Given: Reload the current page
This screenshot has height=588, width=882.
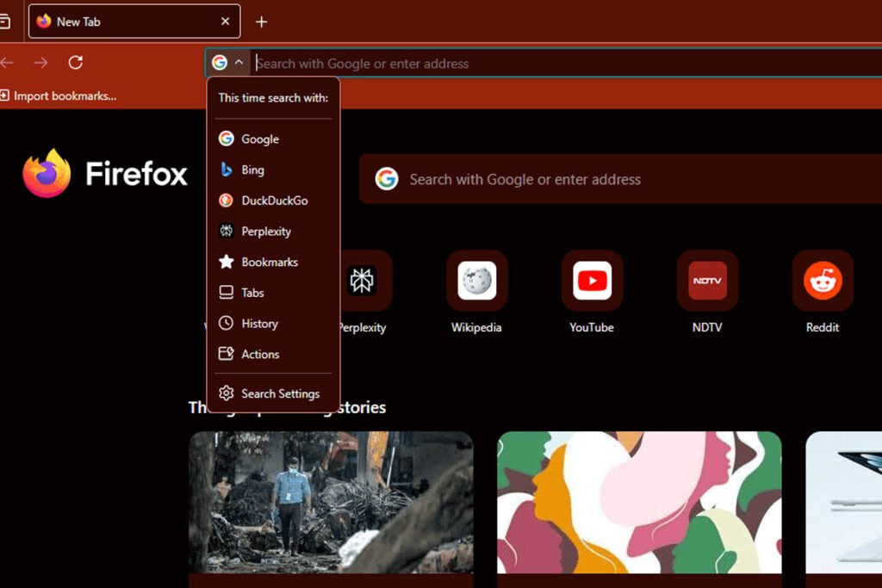Looking at the screenshot, I should [x=76, y=62].
